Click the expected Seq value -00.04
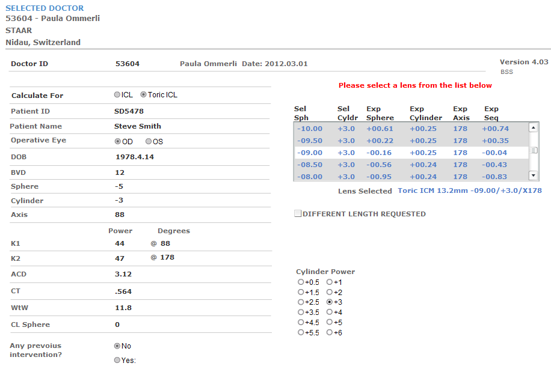This screenshot has width=551, height=372. 495,152
